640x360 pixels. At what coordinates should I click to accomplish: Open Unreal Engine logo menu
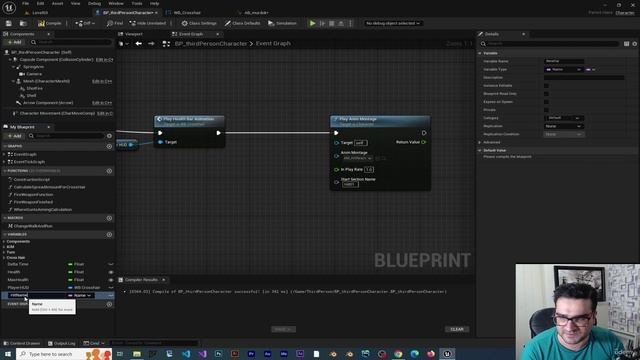coord(9,7)
